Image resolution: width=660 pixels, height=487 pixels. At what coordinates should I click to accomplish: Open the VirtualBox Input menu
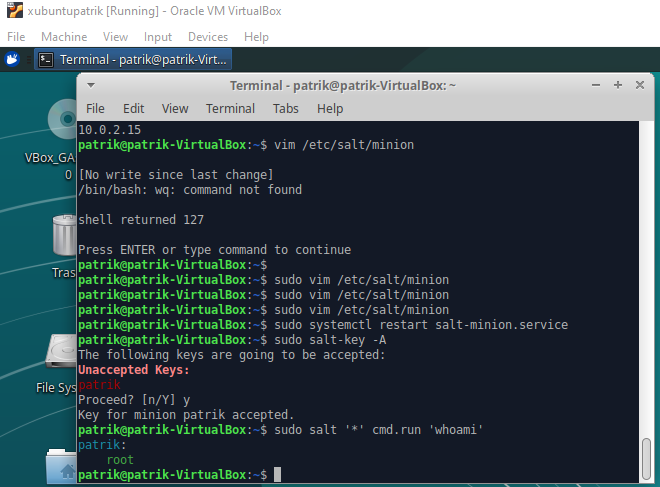click(x=158, y=37)
